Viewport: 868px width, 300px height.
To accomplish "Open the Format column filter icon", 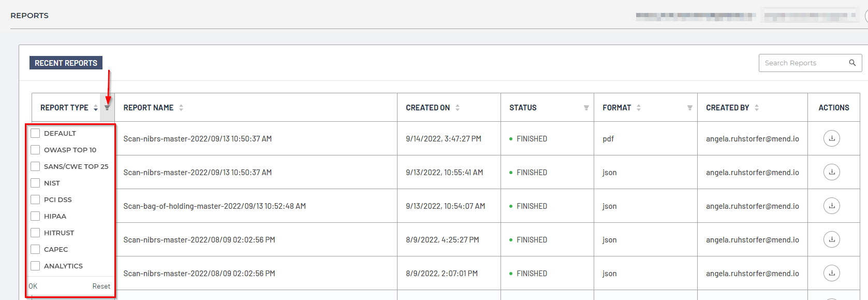I will (689, 108).
